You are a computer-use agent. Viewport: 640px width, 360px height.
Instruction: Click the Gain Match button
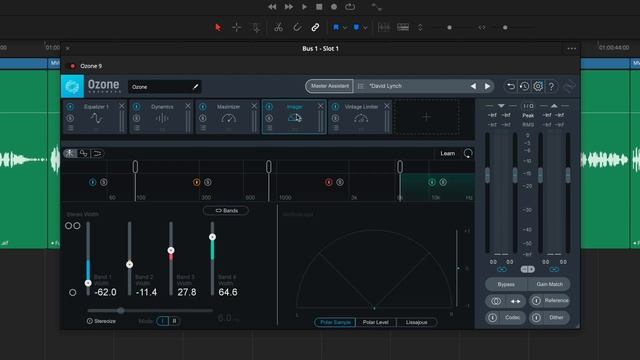point(549,284)
